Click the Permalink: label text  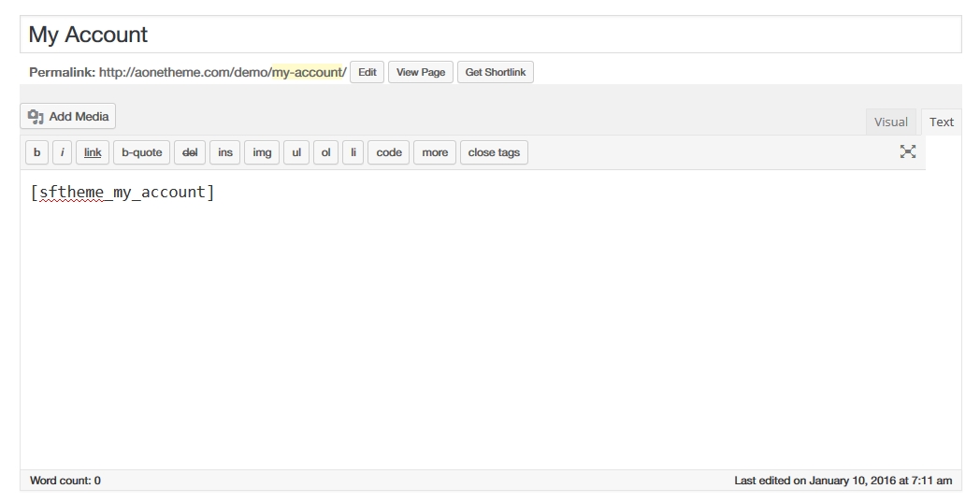tap(62, 73)
